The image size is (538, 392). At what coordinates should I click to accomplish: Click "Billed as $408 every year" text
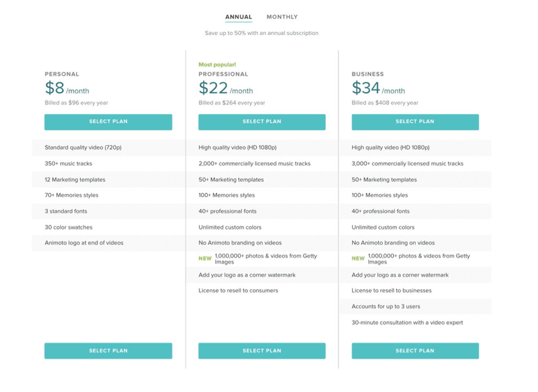point(385,103)
